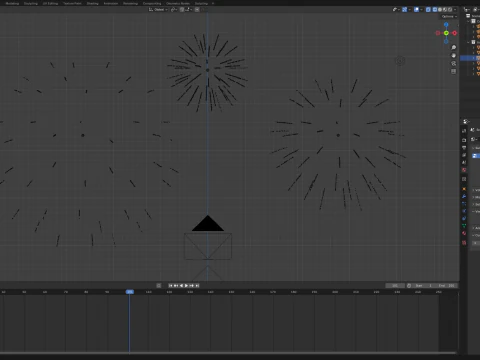Image resolution: width=480 pixels, height=360 pixels.
Task: Open the snapping options dropdown
Action: click(188, 9)
